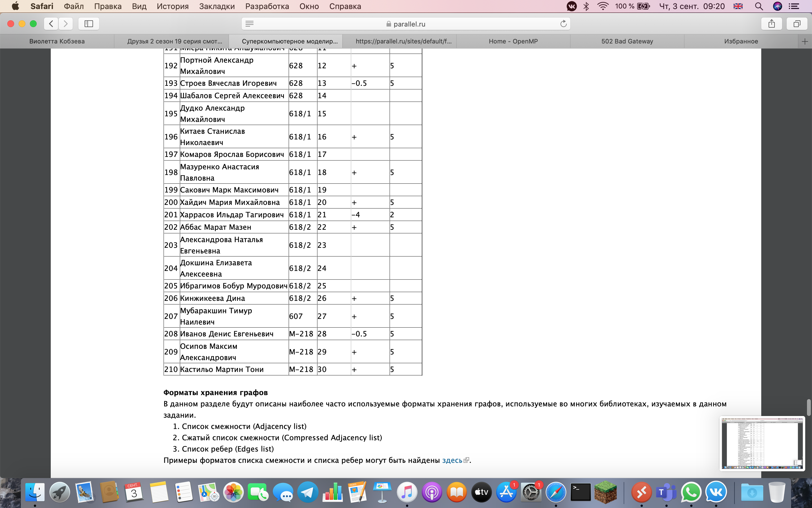812x508 pixels.
Task: Click the page vertical scrollbar thumb
Action: (808, 408)
